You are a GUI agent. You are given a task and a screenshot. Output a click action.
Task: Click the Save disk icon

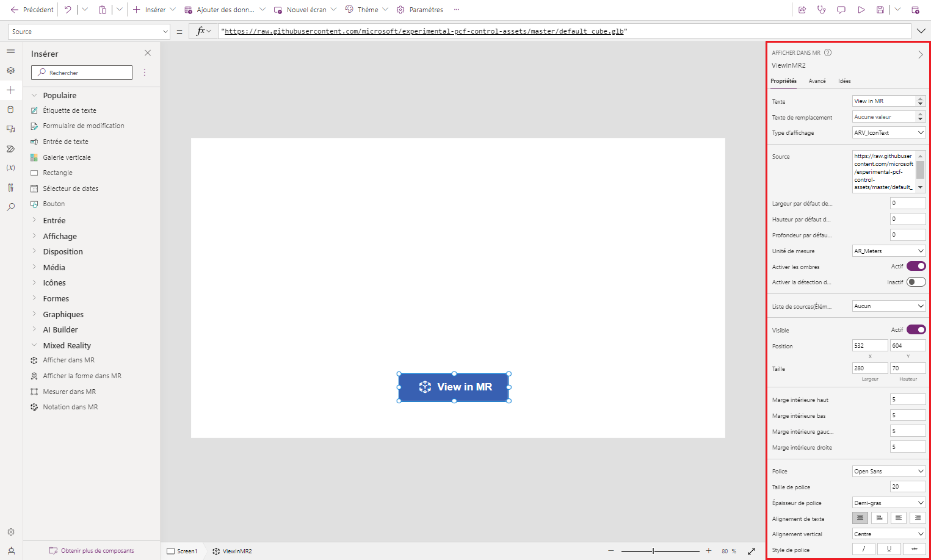880,10
